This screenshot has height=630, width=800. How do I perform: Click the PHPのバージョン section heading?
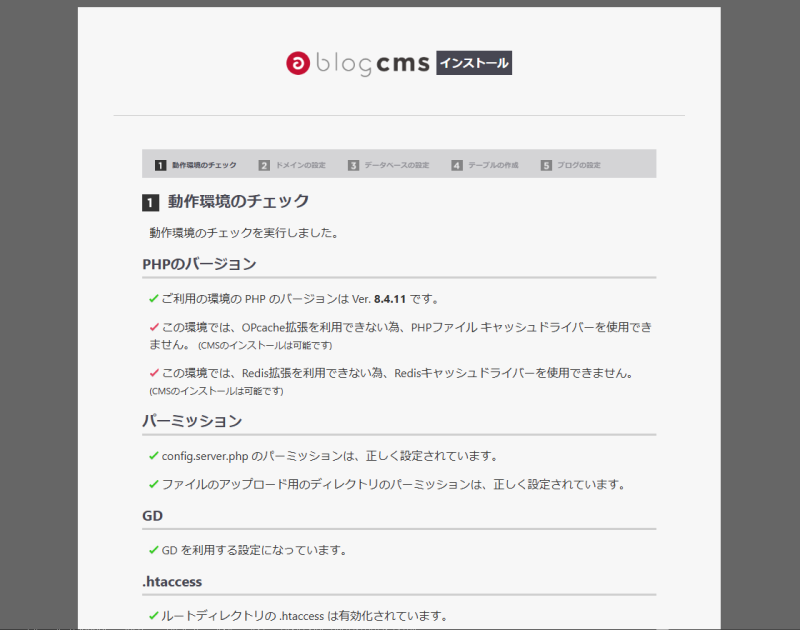(x=200, y=265)
